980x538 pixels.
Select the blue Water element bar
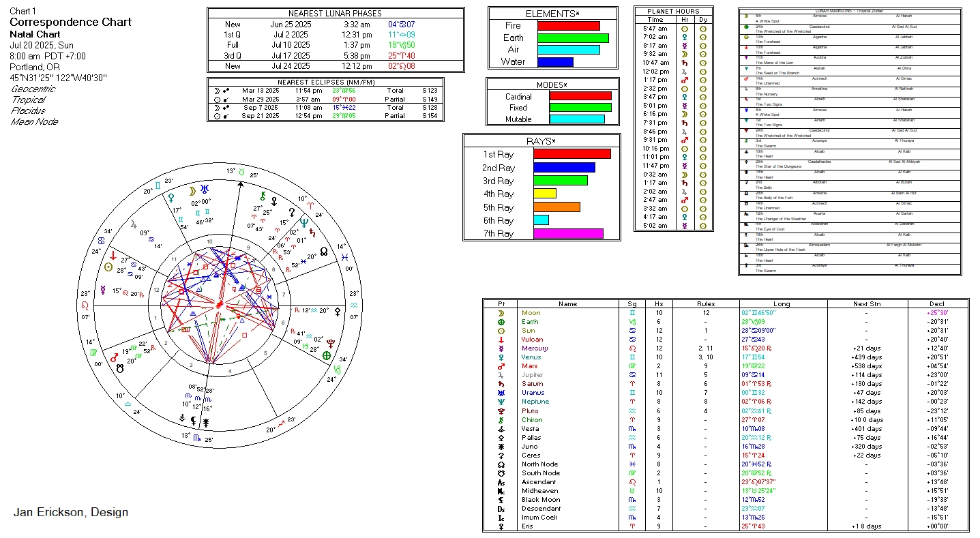[555, 62]
